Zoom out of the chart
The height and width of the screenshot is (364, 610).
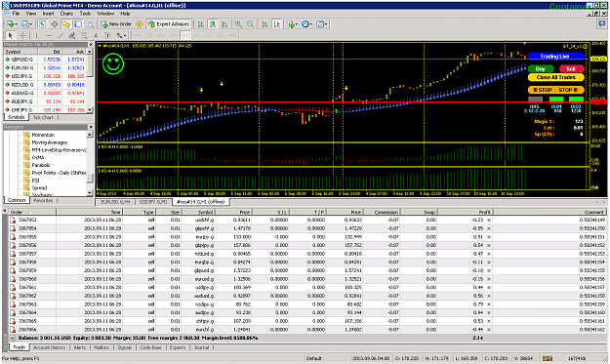click(250, 24)
